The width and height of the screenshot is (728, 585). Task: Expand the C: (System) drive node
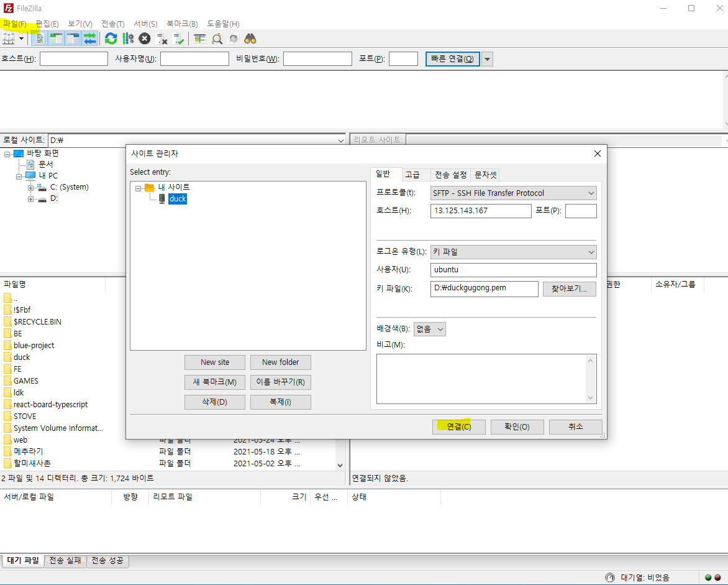click(x=30, y=187)
